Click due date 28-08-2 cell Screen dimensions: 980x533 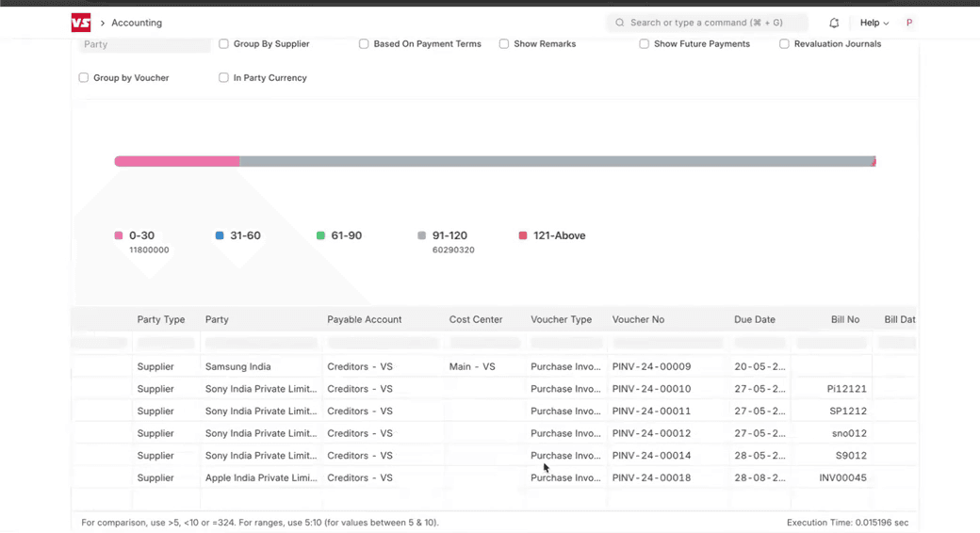759,477
